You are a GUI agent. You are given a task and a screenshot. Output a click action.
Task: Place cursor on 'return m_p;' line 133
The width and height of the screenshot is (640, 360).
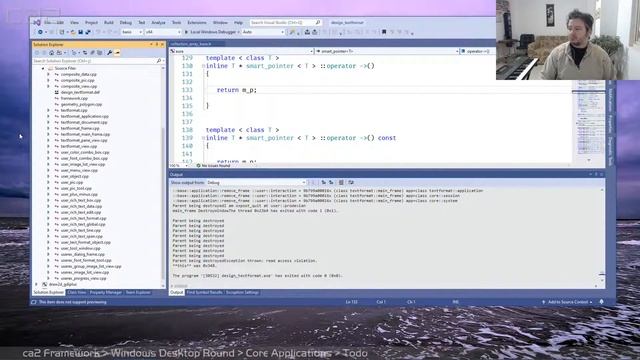(236, 90)
